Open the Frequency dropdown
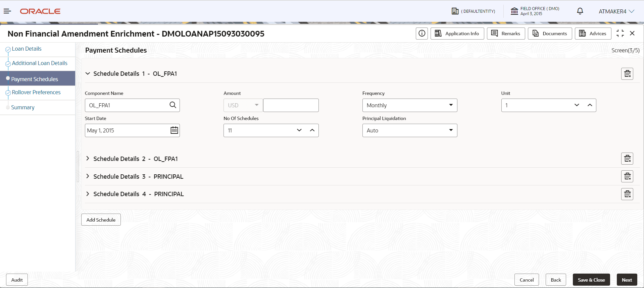The height and width of the screenshot is (288, 644). [x=410, y=105]
